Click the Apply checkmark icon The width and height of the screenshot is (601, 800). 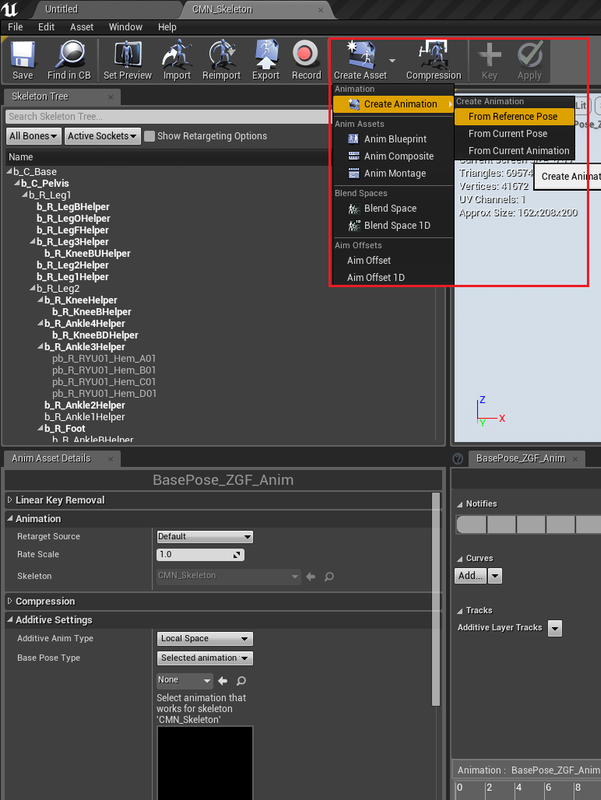[x=530, y=55]
